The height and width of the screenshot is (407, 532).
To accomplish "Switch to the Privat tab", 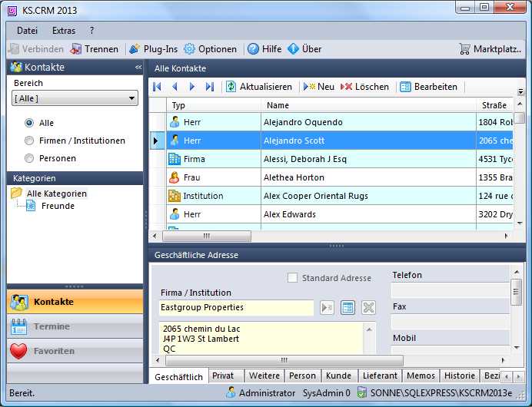I will [x=226, y=376].
